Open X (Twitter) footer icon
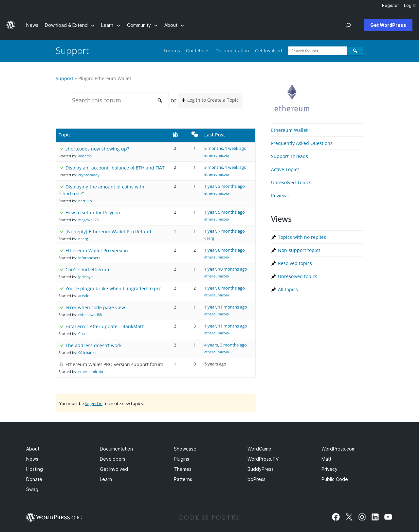Screen dimensions: 419x532 349,517
